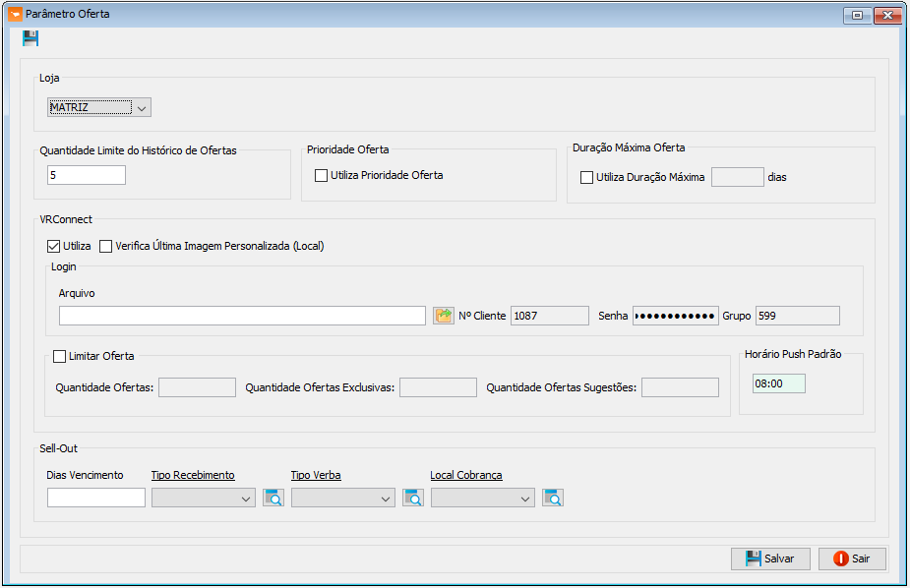The image size is (910, 588).
Task: Click the Salvar button
Action: [770, 559]
